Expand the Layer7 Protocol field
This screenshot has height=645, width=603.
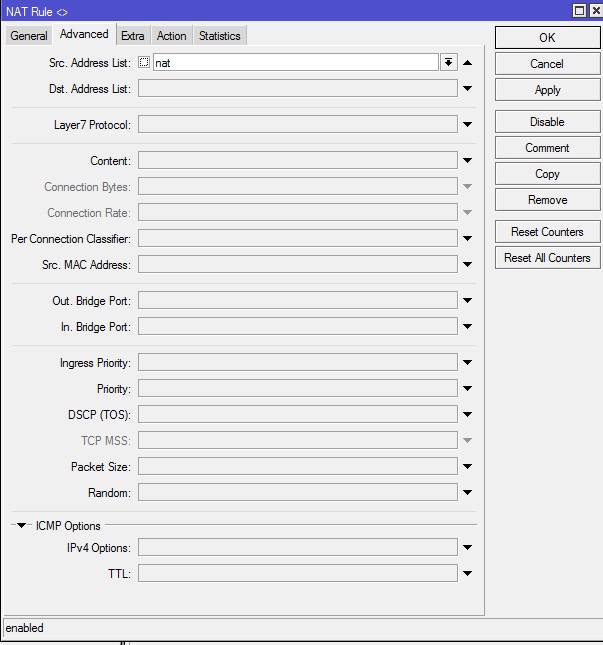467,125
